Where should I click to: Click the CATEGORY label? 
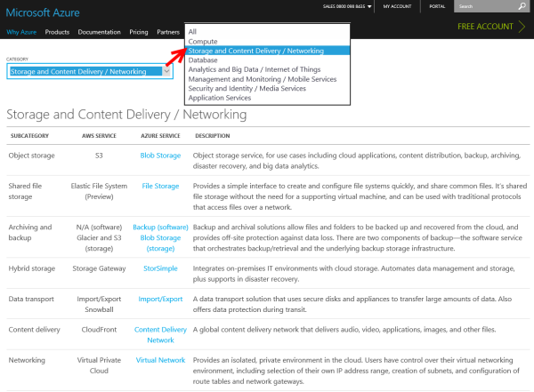(17, 59)
